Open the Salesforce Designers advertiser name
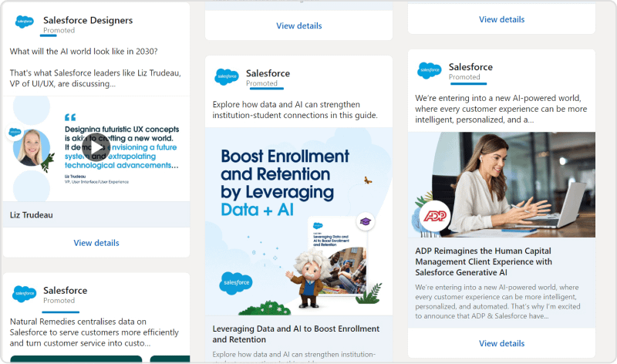Screen dimensions: 617x364 pos(87,20)
